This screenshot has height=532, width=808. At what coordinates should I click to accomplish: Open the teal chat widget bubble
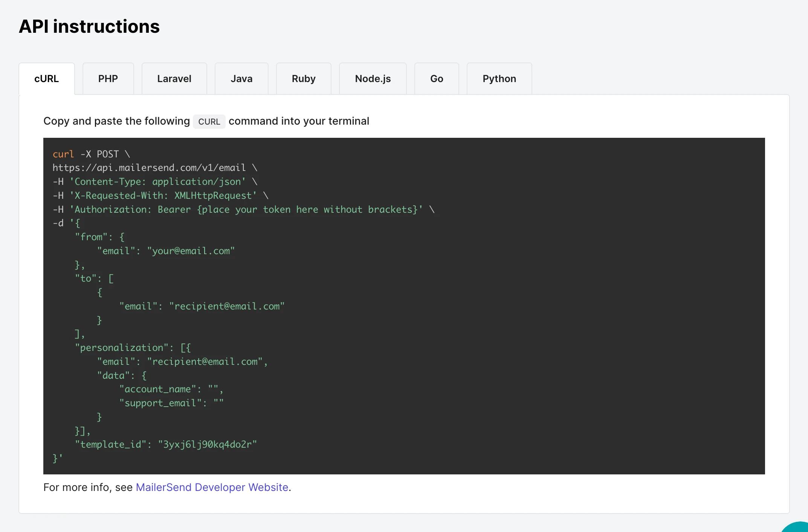point(799,528)
